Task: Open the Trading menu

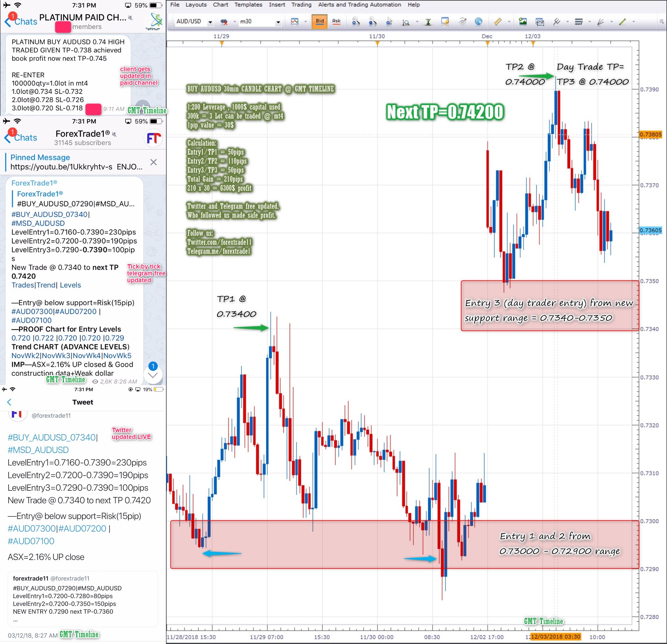Action: point(301,5)
